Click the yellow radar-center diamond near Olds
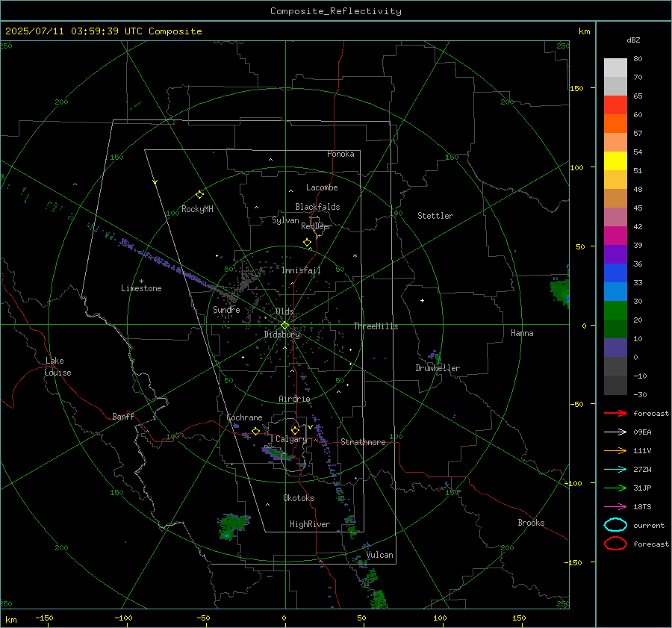The height and width of the screenshot is (628, 672). point(284,326)
